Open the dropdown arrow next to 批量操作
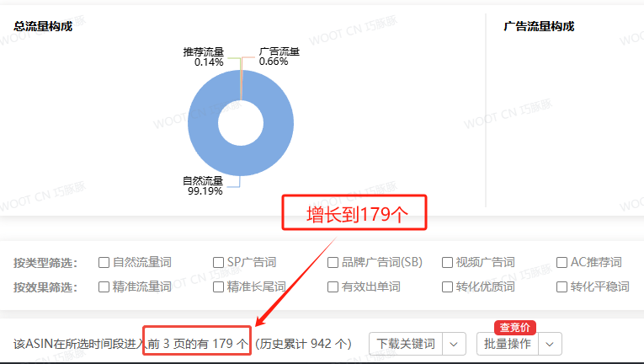 point(551,344)
